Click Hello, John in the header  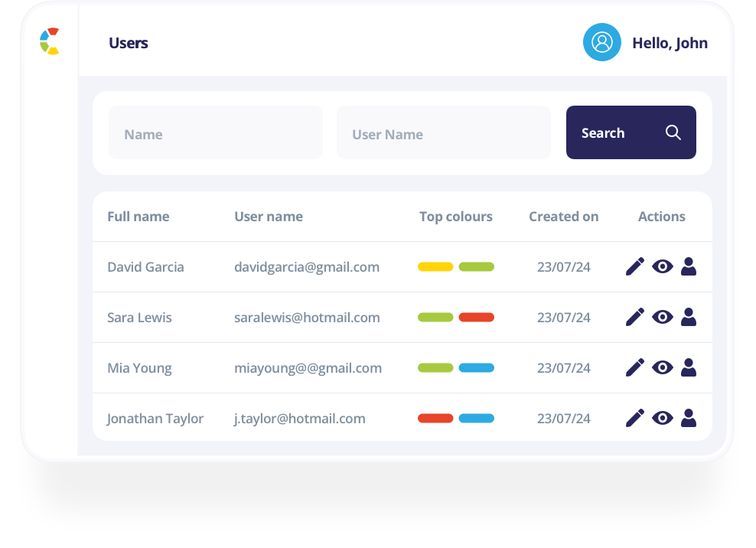pyautogui.click(x=670, y=43)
